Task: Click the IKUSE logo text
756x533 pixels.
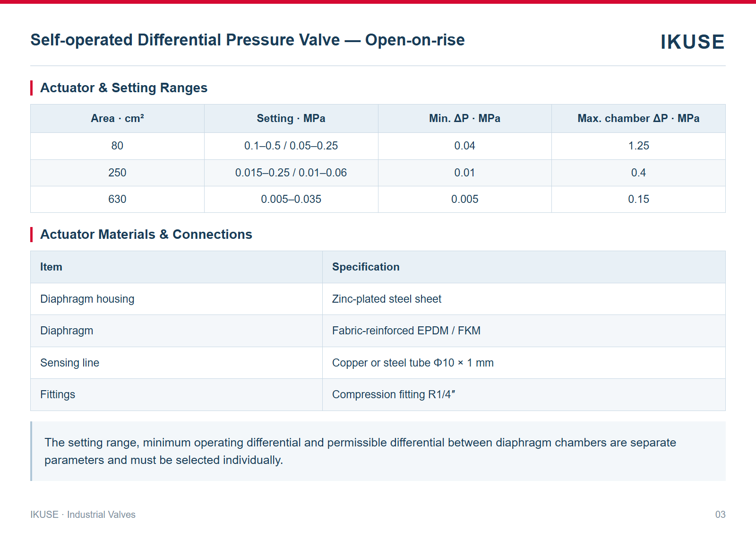Action: [x=692, y=42]
